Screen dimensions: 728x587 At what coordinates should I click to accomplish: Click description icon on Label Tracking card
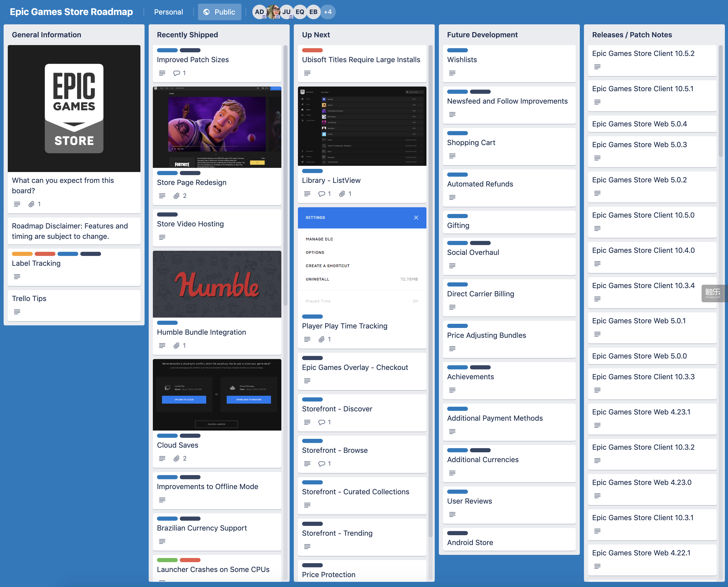17,277
